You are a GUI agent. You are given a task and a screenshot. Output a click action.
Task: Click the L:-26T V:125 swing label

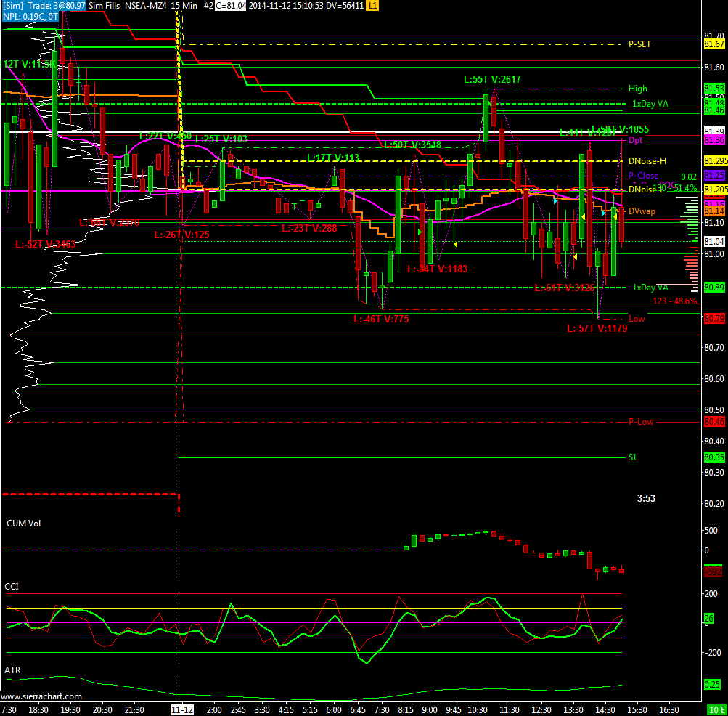click(x=181, y=235)
